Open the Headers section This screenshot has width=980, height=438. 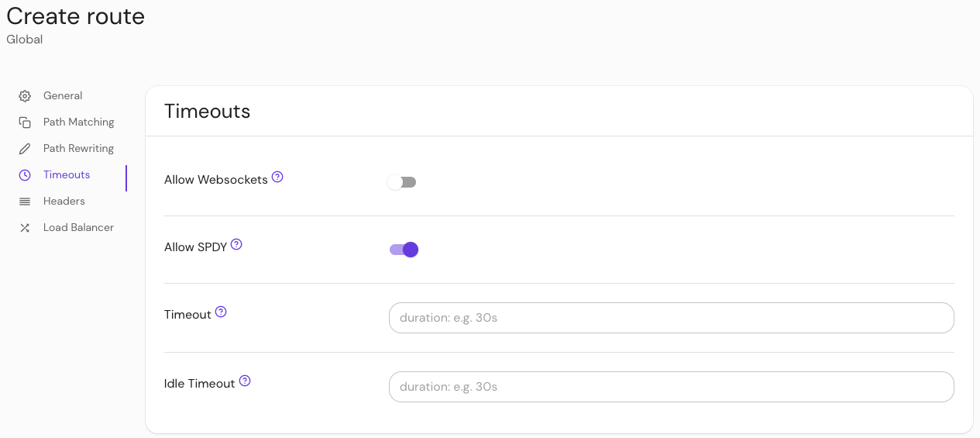click(x=64, y=202)
